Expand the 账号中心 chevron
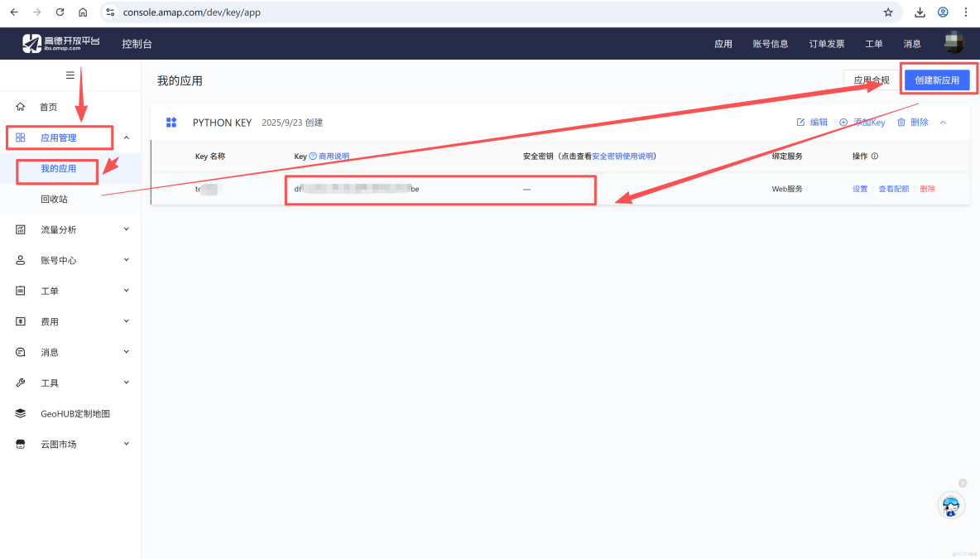Image resolution: width=980 pixels, height=559 pixels. [126, 259]
